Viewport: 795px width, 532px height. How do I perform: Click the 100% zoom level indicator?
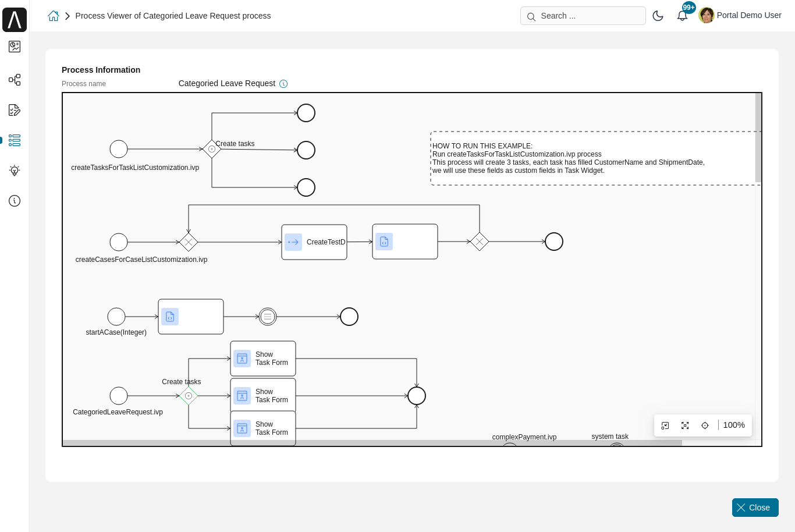[x=734, y=425]
